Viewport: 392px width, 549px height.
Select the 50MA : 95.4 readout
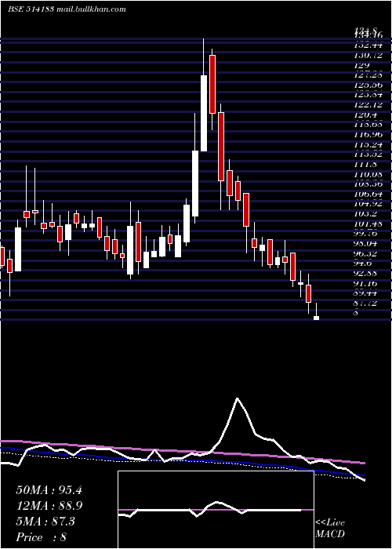click(x=49, y=490)
